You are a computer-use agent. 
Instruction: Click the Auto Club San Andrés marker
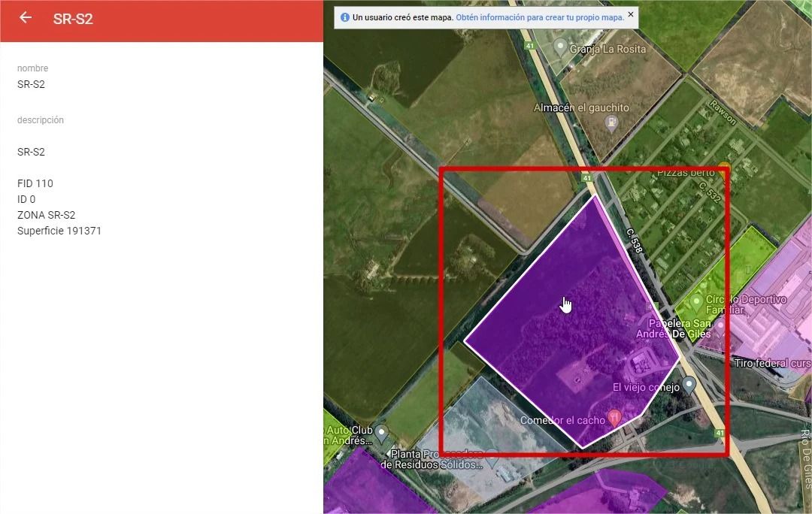[x=381, y=433]
